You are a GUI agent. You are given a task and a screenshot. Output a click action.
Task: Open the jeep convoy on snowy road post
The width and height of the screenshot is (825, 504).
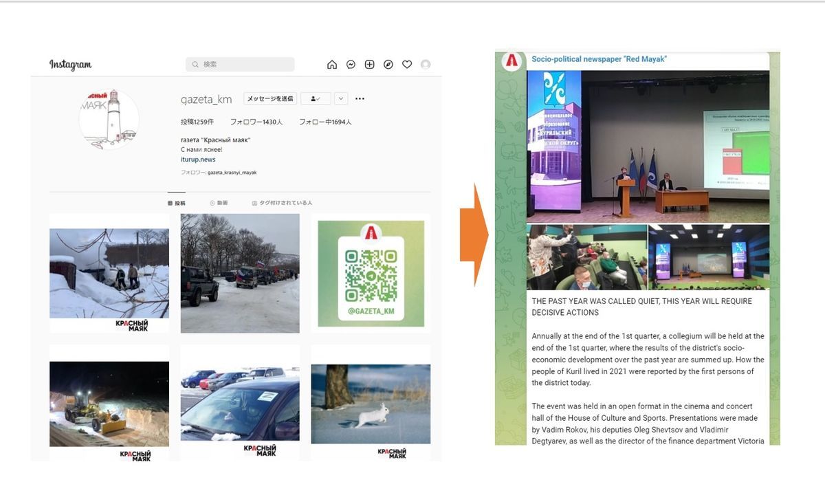tap(240, 273)
